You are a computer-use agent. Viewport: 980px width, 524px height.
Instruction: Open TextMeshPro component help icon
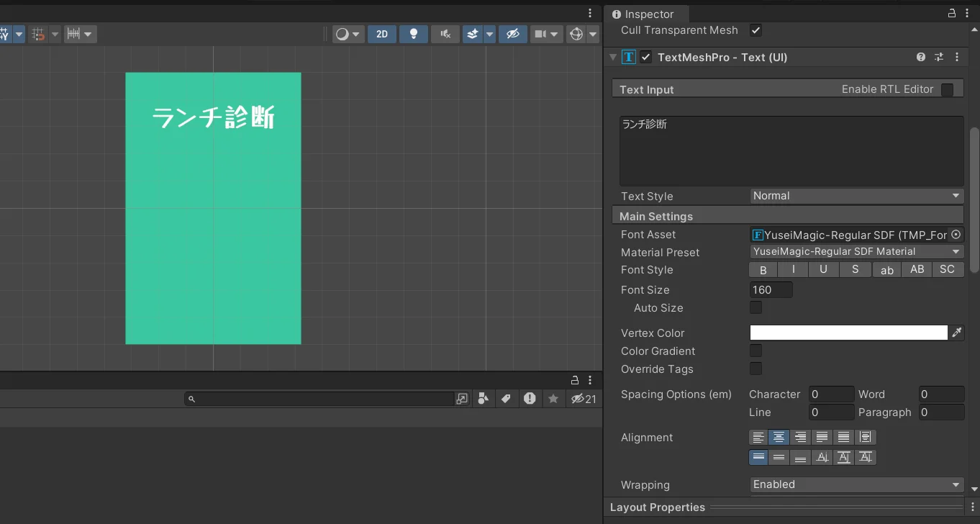(x=921, y=57)
